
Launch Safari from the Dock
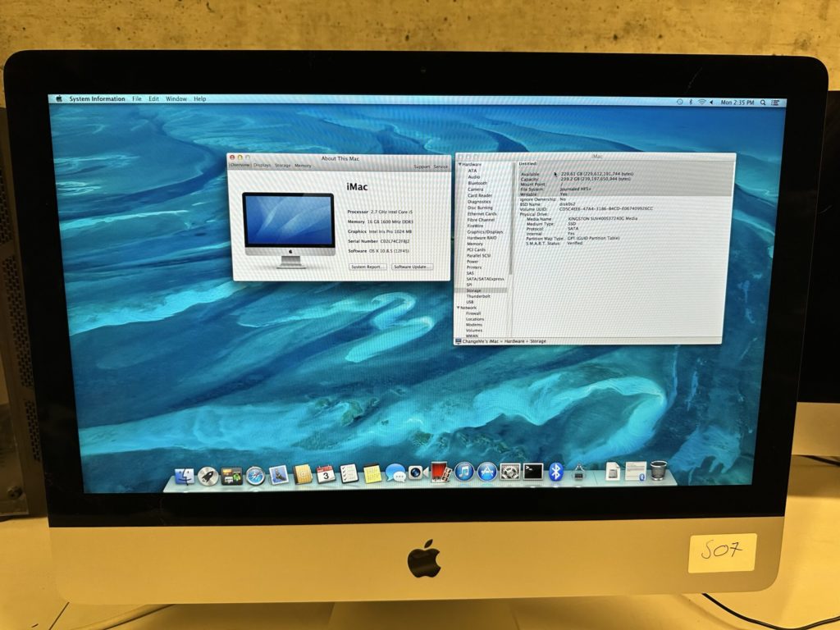pyautogui.click(x=256, y=475)
